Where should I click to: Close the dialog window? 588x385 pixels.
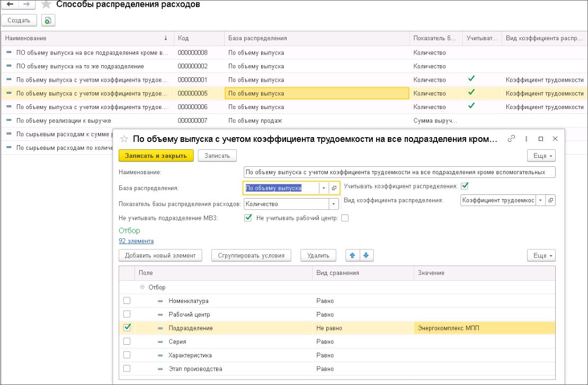point(555,139)
